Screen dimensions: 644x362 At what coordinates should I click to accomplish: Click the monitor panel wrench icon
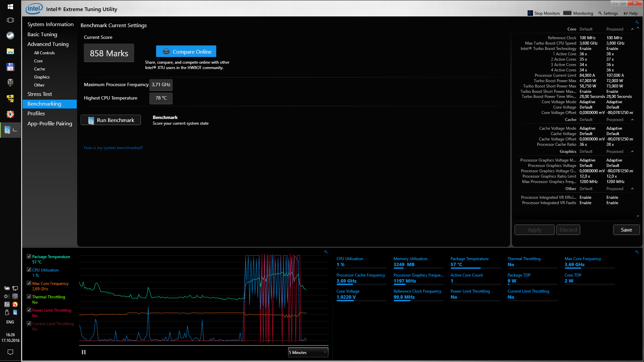[x=637, y=252]
